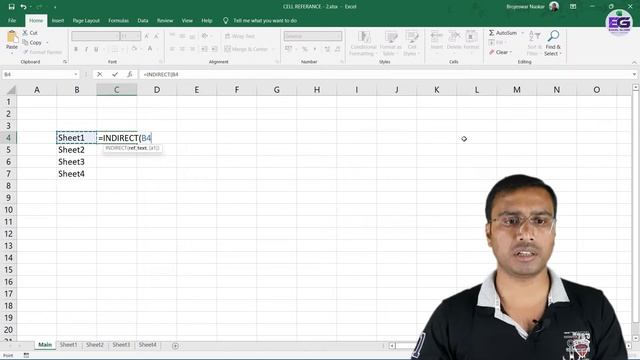Open the Fill Color bucket
This screenshot has height=360, width=640.
point(133,49)
